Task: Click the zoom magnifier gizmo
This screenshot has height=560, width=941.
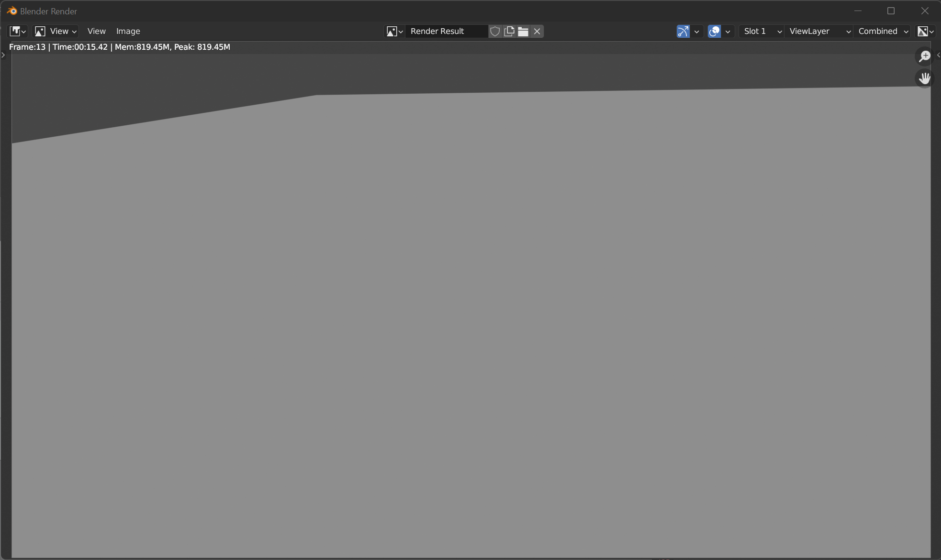Action: (x=924, y=56)
